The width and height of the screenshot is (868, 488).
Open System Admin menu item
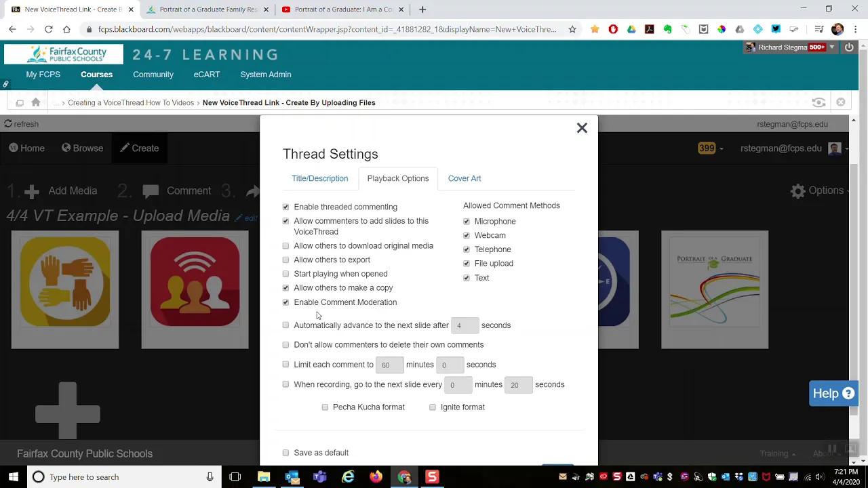coord(266,75)
